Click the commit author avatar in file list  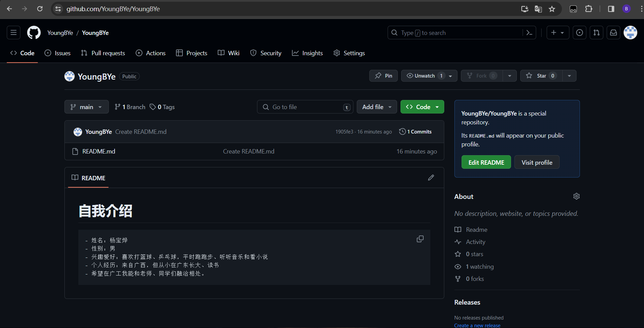click(78, 132)
